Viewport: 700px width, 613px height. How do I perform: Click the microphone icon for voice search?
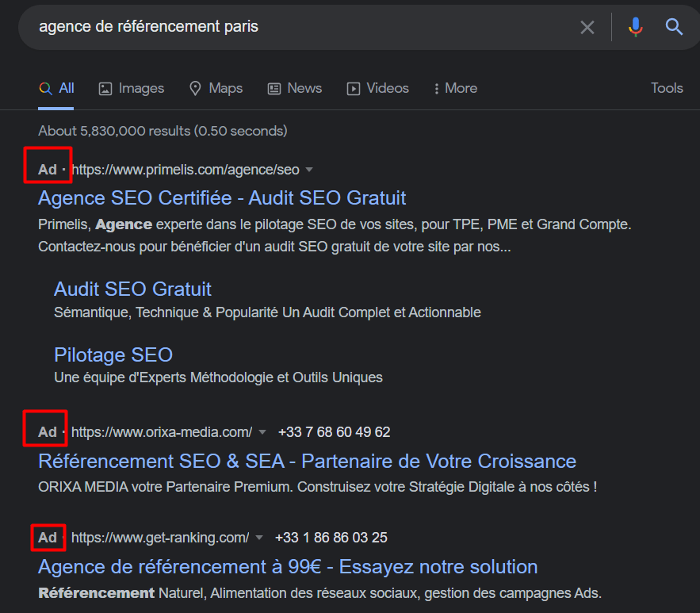(635, 27)
